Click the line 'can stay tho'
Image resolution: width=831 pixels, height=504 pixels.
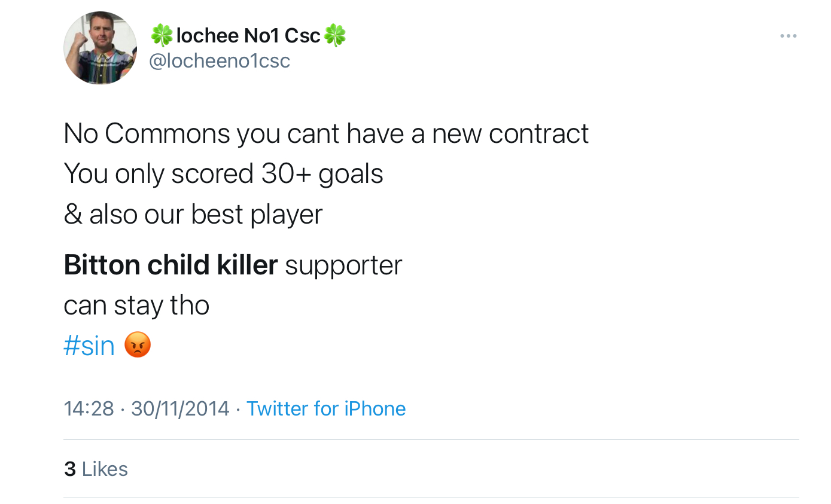coord(136,306)
